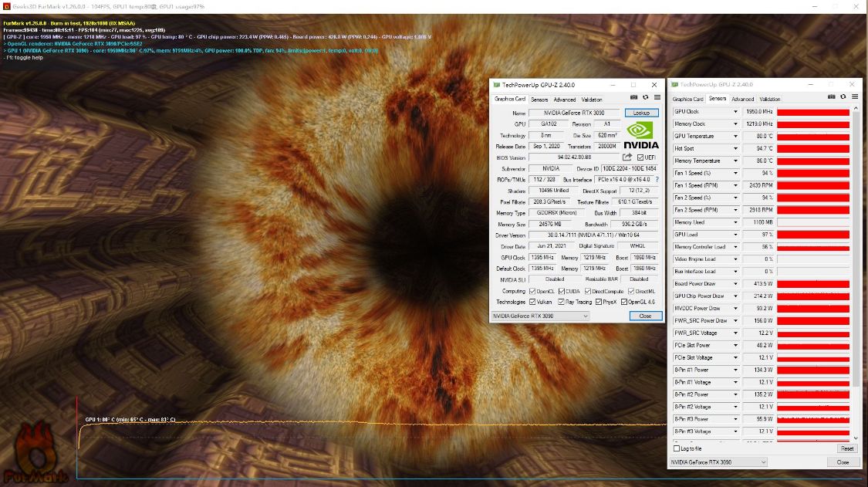868x487 pixels.
Task: Toggle the CUDA checkbox
Action: pyautogui.click(x=562, y=291)
